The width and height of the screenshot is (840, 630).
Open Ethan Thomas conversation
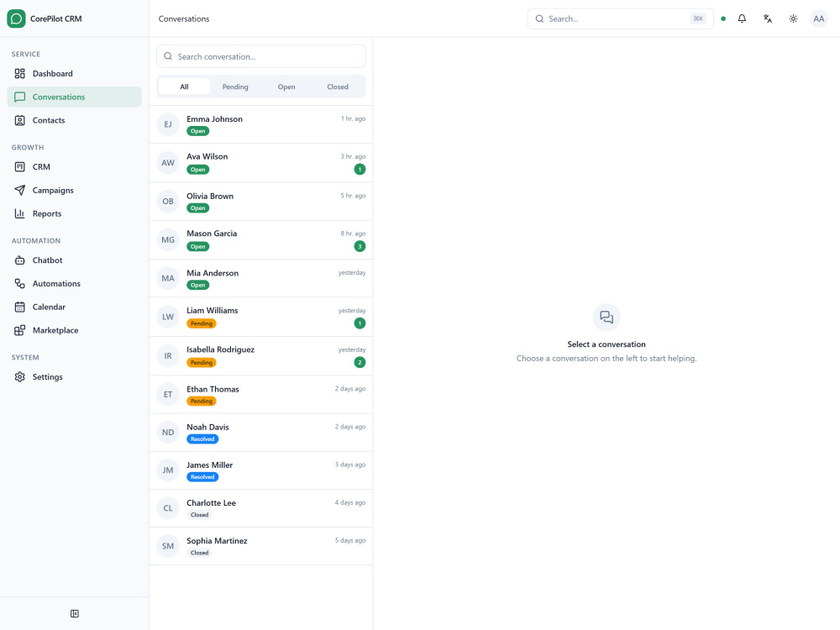[261, 395]
